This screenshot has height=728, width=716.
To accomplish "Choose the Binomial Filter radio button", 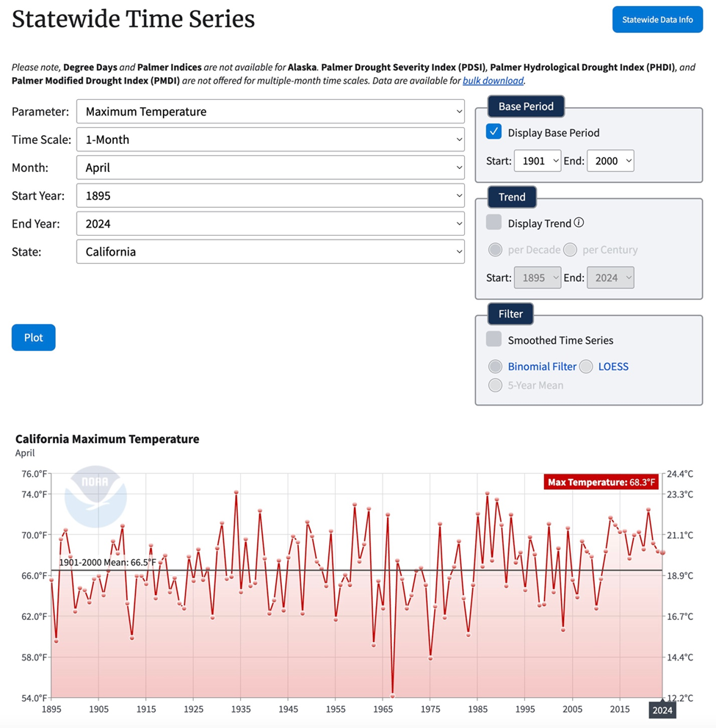I will (x=496, y=367).
